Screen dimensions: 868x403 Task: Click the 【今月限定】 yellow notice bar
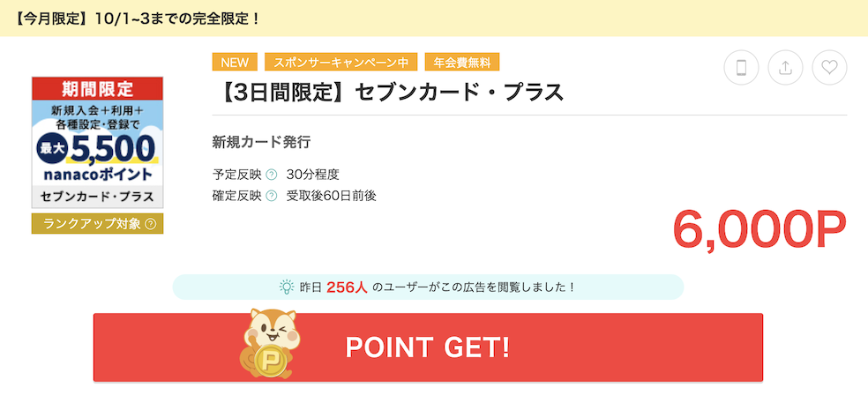(x=434, y=19)
